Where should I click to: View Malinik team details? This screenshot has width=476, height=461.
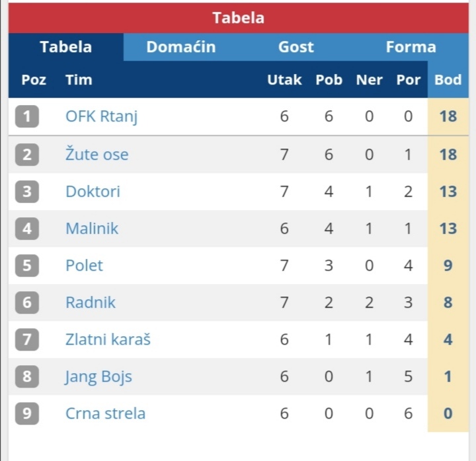point(92,229)
